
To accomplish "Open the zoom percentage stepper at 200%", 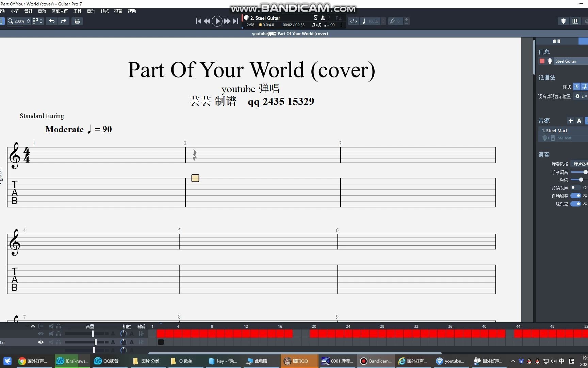I will click(28, 21).
